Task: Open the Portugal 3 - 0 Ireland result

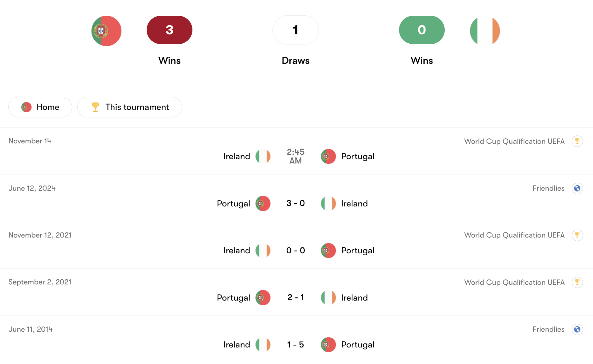Action: coord(296,203)
